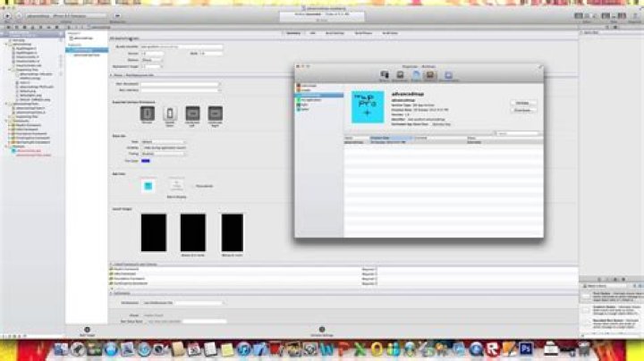Enable the Landscape Left orientation icon

[191, 113]
